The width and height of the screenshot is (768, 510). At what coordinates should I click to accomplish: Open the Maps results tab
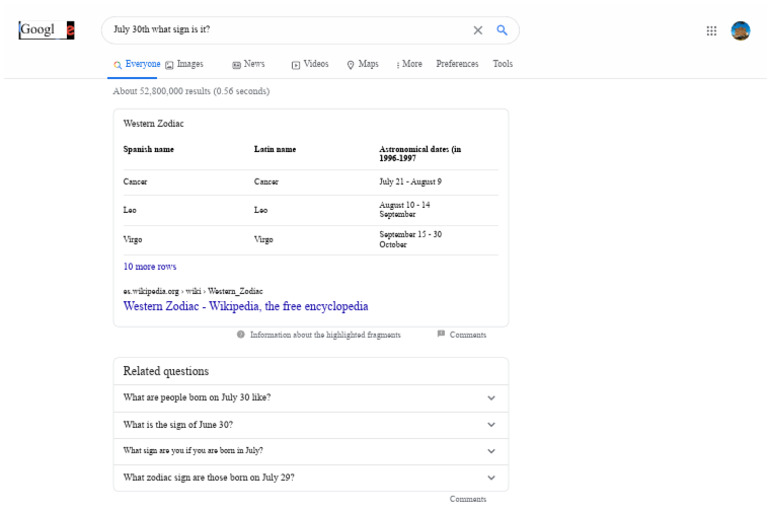pyautogui.click(x=363, y=64)
